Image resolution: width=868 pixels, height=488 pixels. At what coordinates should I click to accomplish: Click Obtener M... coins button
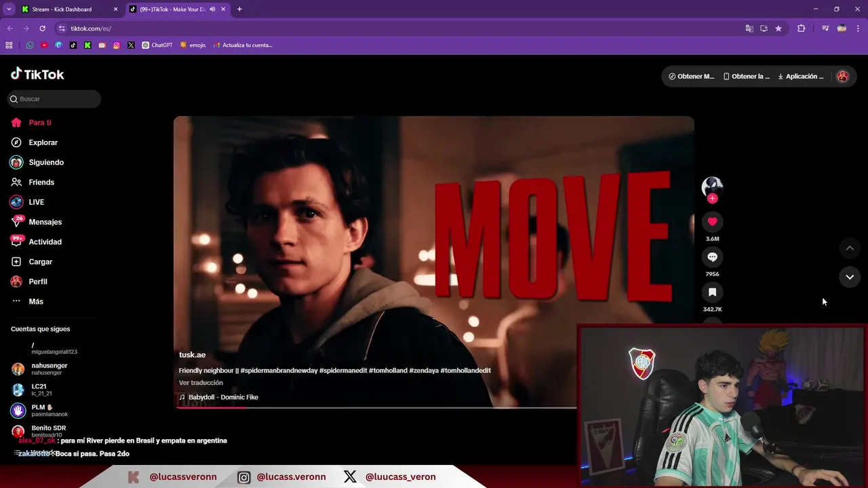pos(692,77)
